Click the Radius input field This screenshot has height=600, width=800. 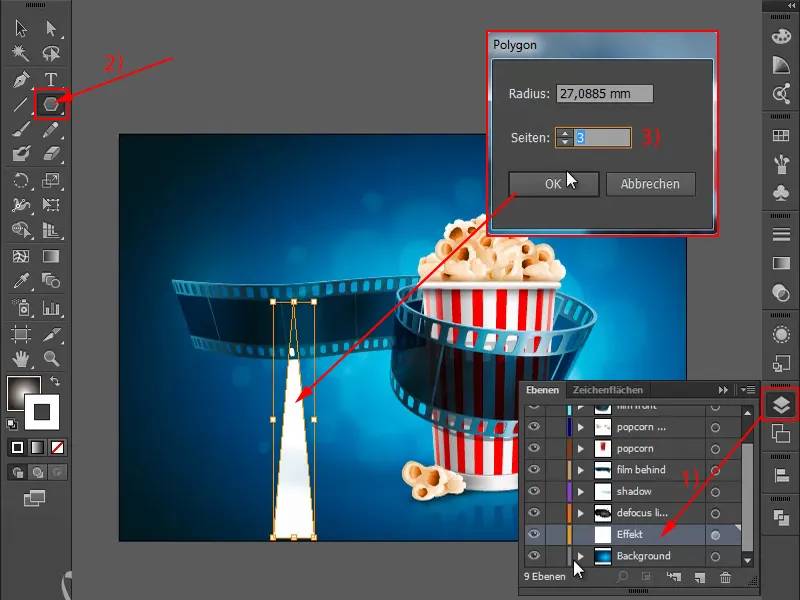point(605,93)
